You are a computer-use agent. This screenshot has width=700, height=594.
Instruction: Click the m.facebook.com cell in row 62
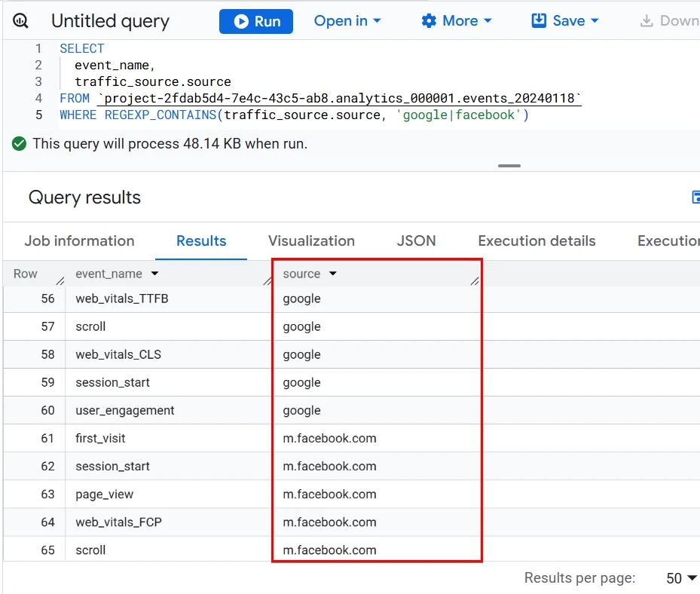point(329,467)
